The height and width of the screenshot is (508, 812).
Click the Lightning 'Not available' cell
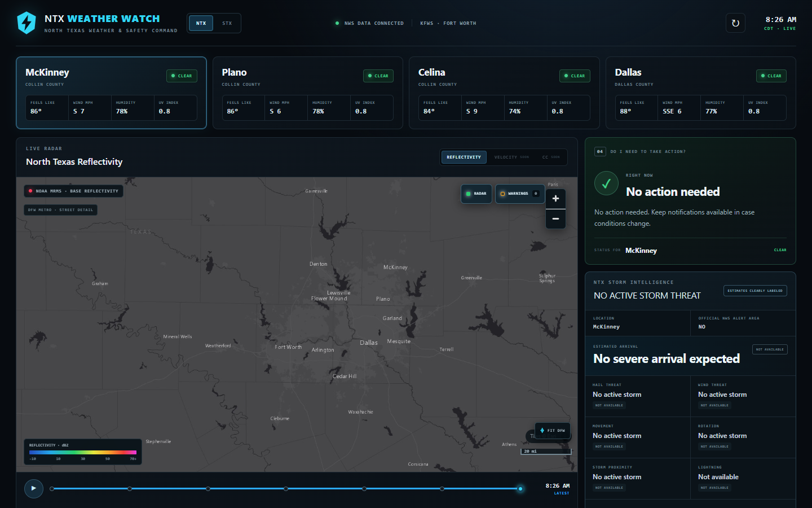coord(743,479)
